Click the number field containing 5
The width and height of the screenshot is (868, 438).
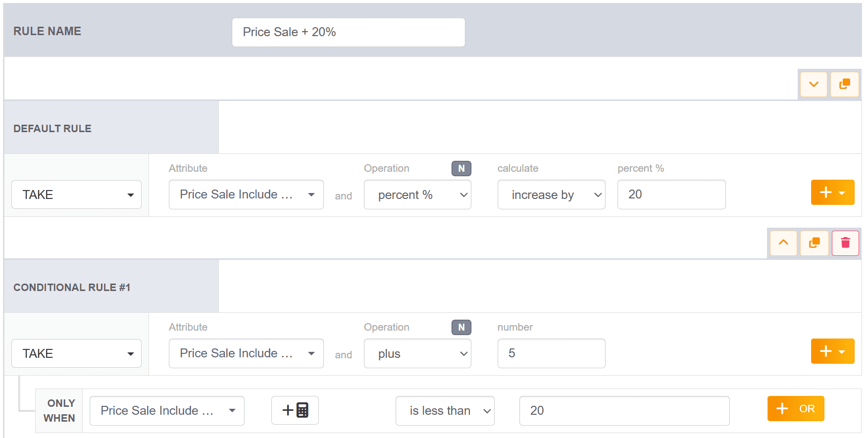(551, 353)
